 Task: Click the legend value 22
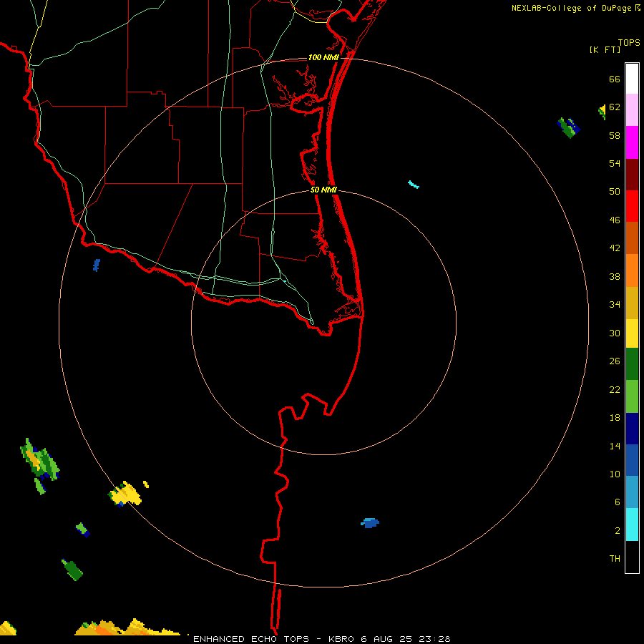point(615,389)
